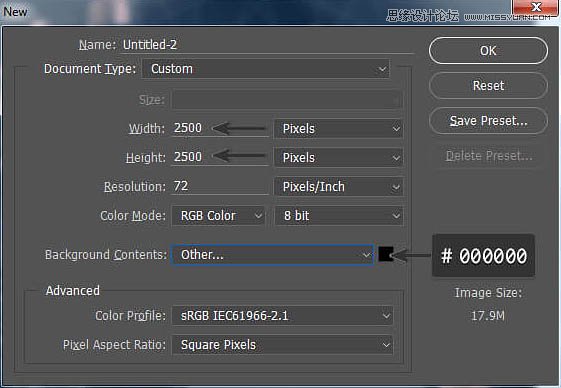Open the Pixel Aspect Ratio dropdown
This screenshot has height=388, width=561.
(282, 345)
